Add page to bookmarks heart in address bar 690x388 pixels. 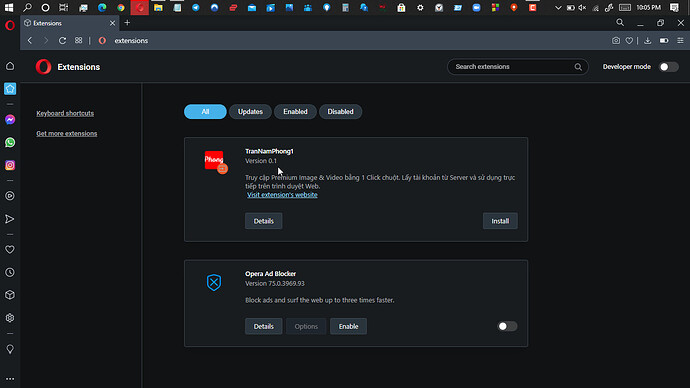629,40
